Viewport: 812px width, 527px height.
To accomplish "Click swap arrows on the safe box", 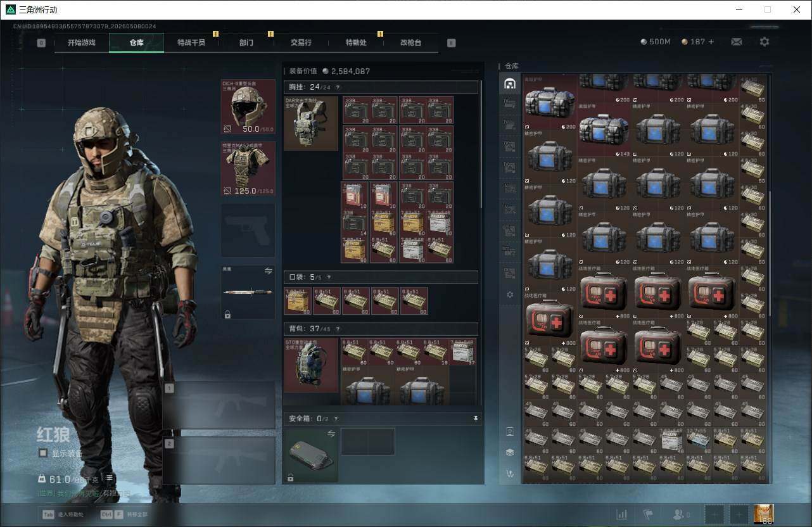I will 331,434.
